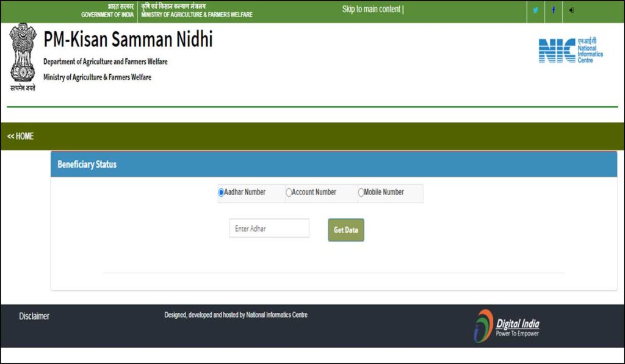The height and width of the screenshot is (364, 625).
Task: Go back using the HOME link
Action: (20, 137)
